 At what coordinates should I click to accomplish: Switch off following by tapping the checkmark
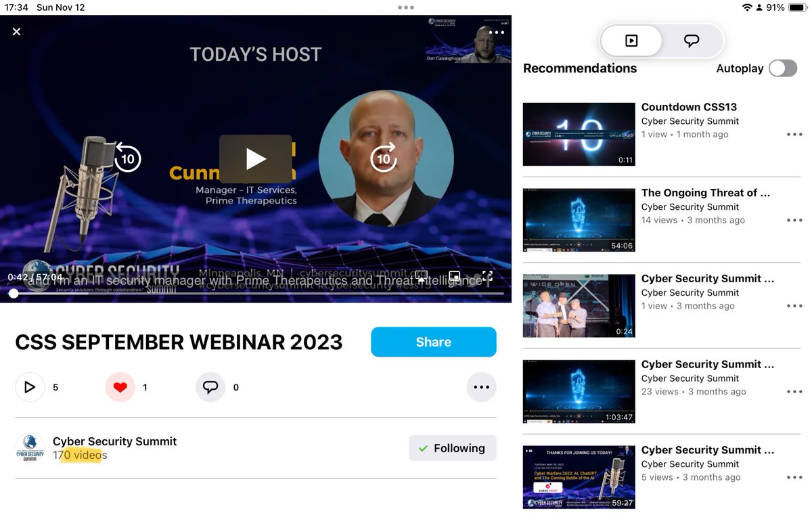tap(424, 448)
